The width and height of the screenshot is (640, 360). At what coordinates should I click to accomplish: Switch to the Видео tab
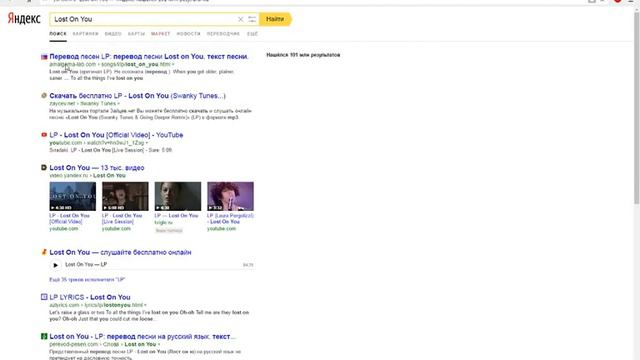(x=113, y=34)
